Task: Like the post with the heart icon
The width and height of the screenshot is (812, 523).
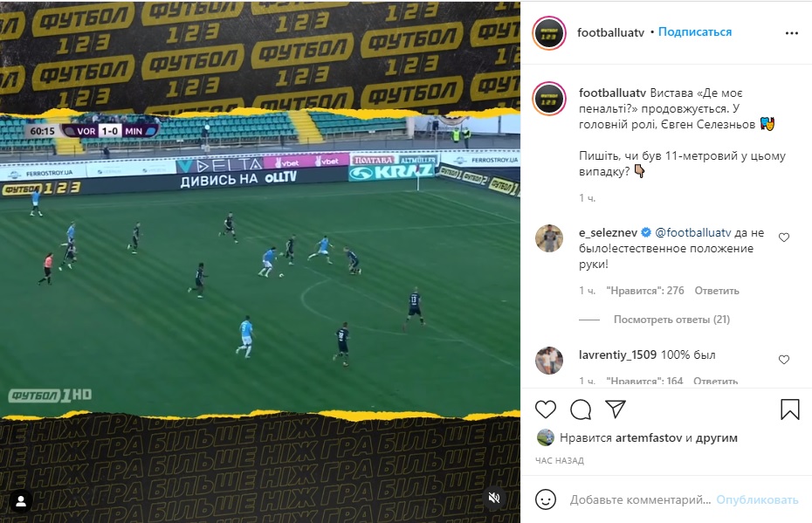Action: (x=546, y=409)
